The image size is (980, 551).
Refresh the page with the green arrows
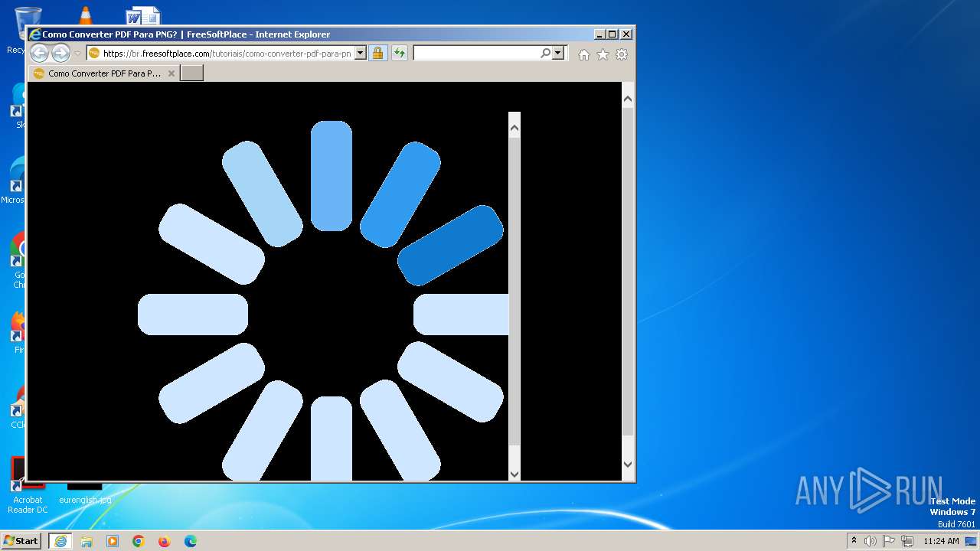[x=400, y=54]
